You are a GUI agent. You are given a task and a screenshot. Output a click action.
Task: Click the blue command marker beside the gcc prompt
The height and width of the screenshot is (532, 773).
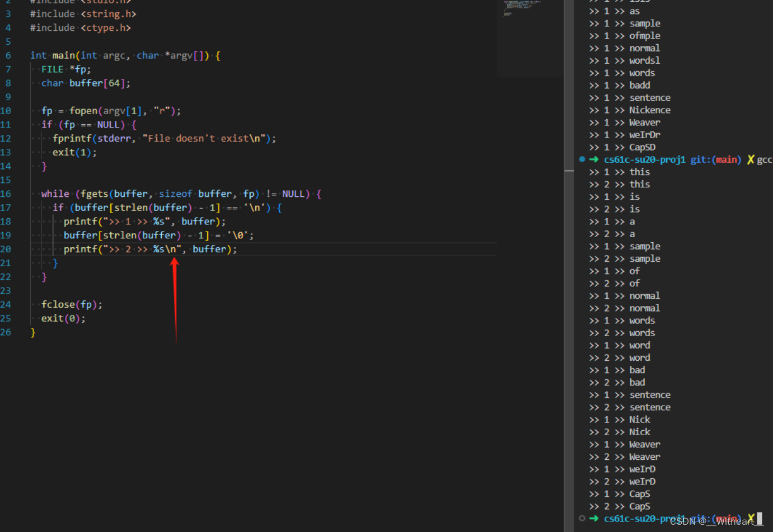(582, 159)
